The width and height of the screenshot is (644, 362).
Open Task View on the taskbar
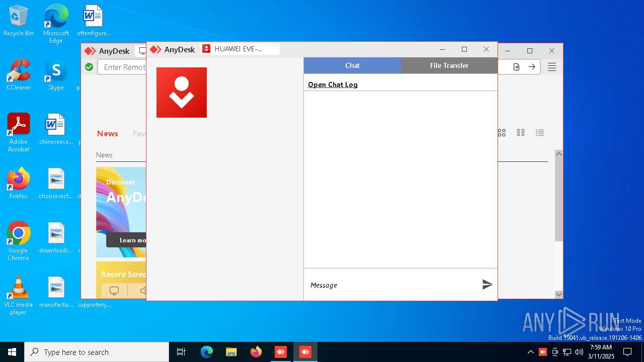click(x=181, y=352)
